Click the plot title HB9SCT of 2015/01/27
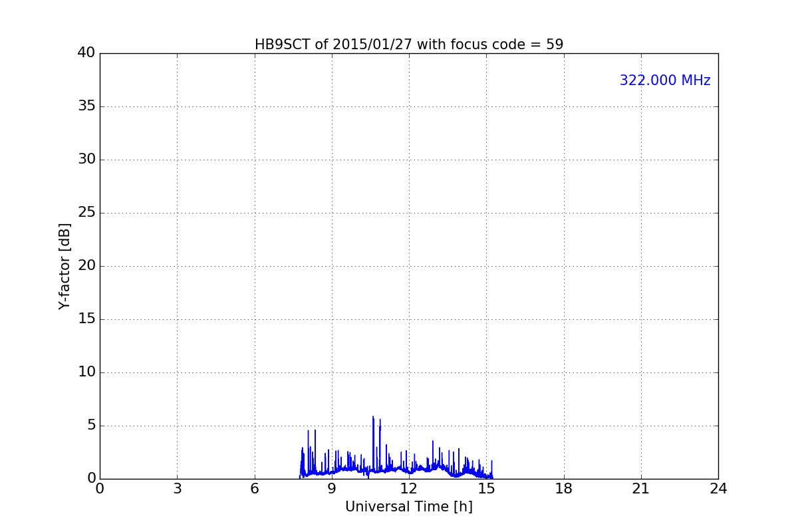Viewport: 798px width, 532px height. point(409,45)
